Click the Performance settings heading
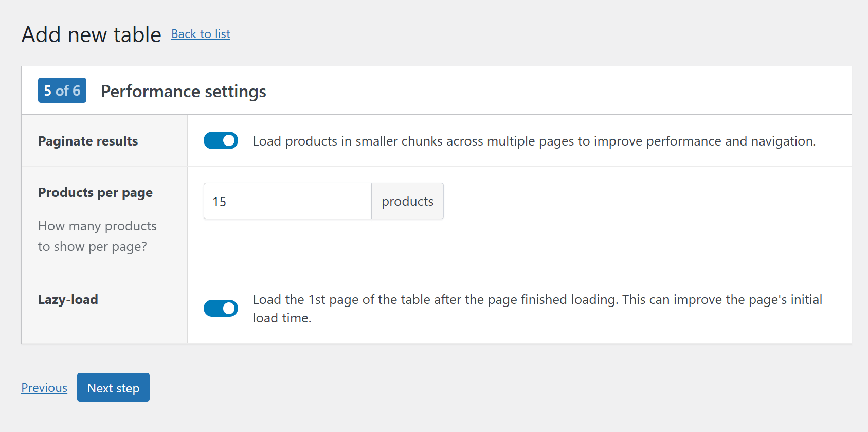868x432 pixels. point(183,92)
